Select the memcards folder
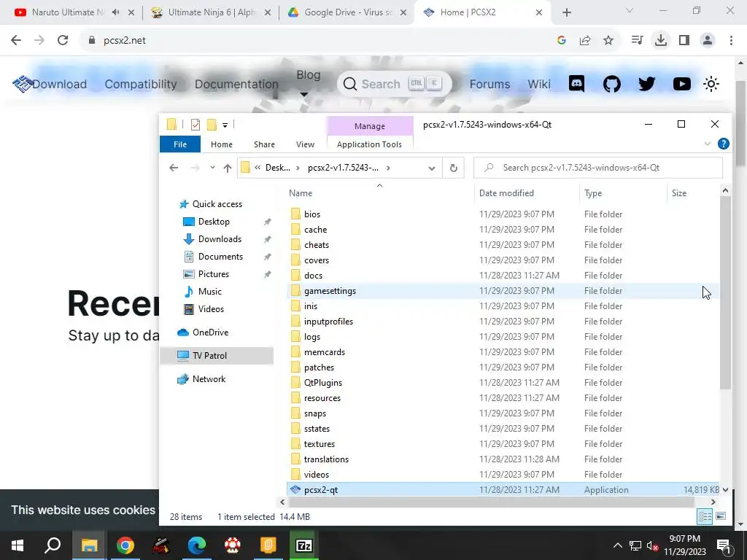The height and width of the screenshot is (560, 747). [325, 352]
